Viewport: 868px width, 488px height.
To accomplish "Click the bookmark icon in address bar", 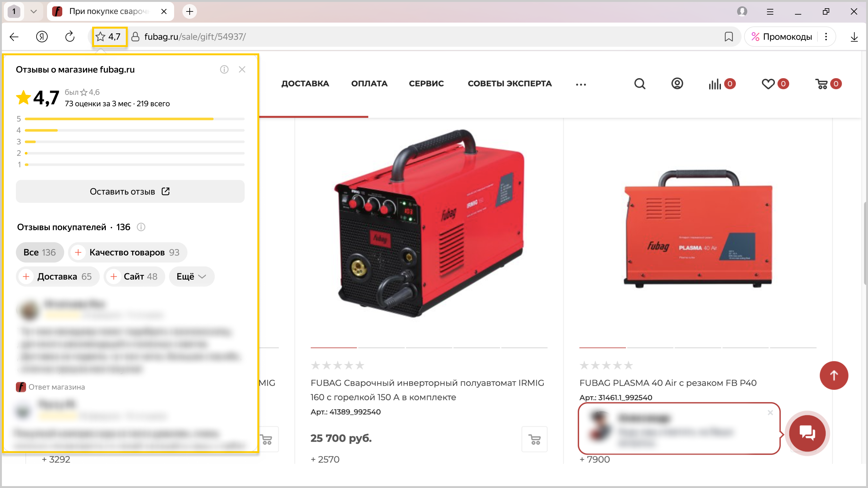I will pyautogui.click(x=728, y=37).
